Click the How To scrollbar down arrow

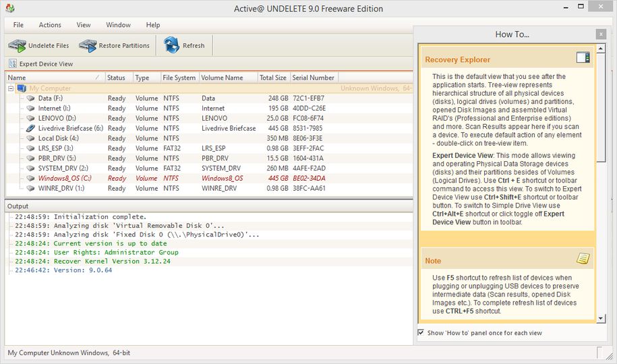point(601,318)
